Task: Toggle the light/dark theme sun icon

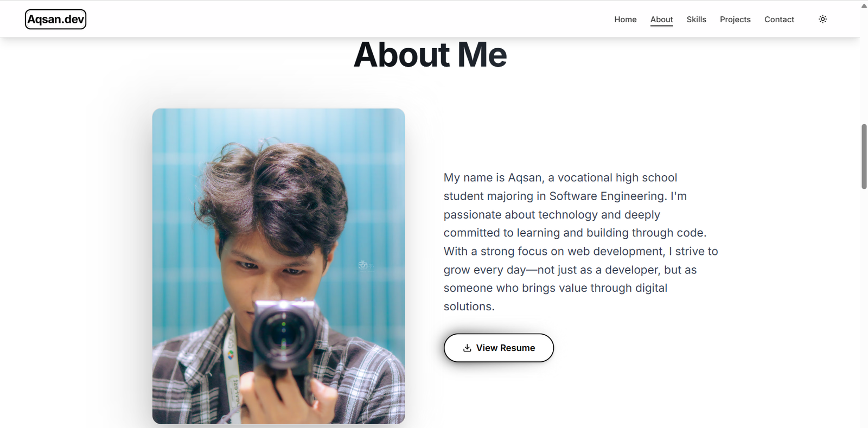Action: click(822, 19)
